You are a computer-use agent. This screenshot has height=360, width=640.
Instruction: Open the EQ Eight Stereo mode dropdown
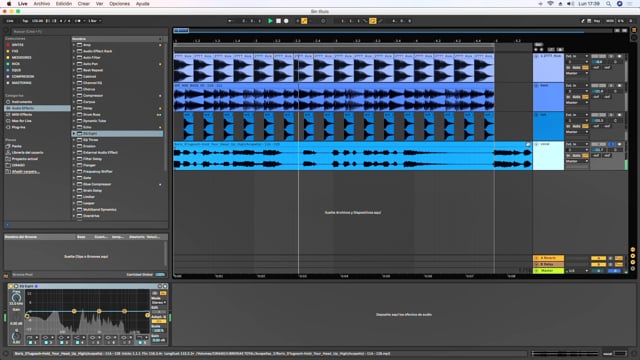(x=159, y=302)
